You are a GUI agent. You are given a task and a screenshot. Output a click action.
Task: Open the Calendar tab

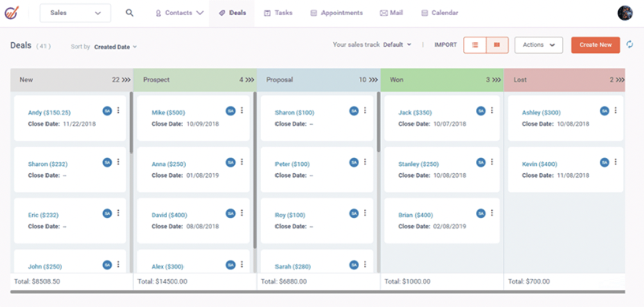pyautogui.click(x=440, y=13)
